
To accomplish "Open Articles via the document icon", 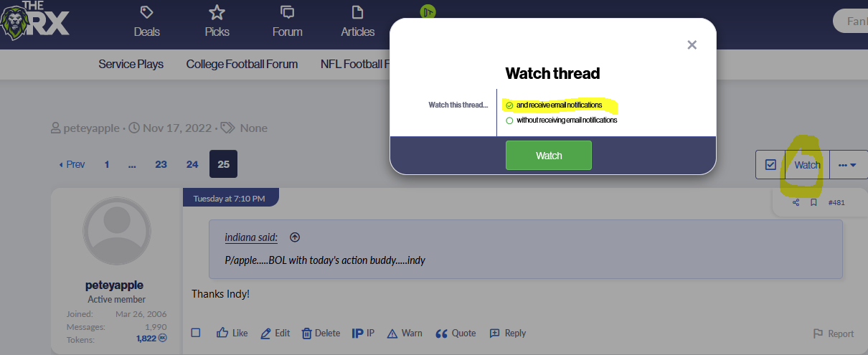I will [x=357, y=12].
